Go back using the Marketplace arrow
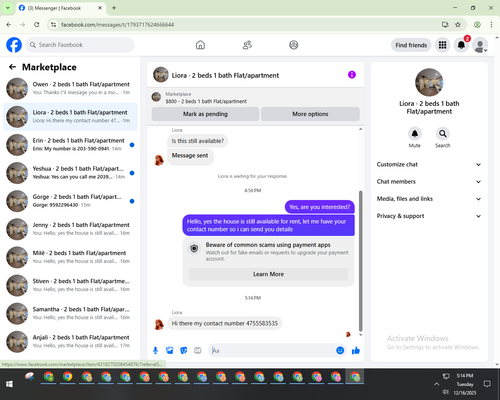The height and width of the screenshot is (400, 500). [12, 67]
